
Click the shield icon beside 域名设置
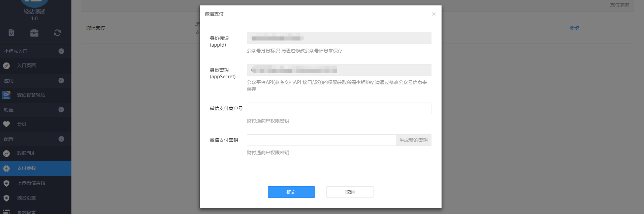point(6,198)
